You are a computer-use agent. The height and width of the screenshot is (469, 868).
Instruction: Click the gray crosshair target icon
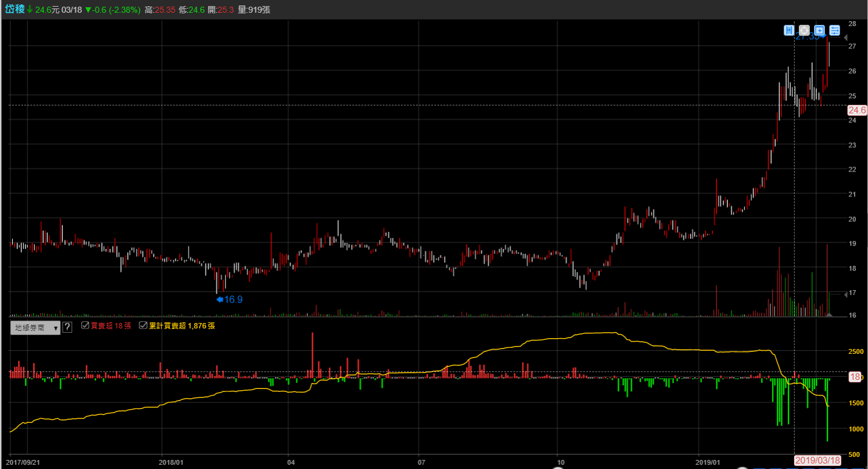pyautogui.click(x=804, y=30)
